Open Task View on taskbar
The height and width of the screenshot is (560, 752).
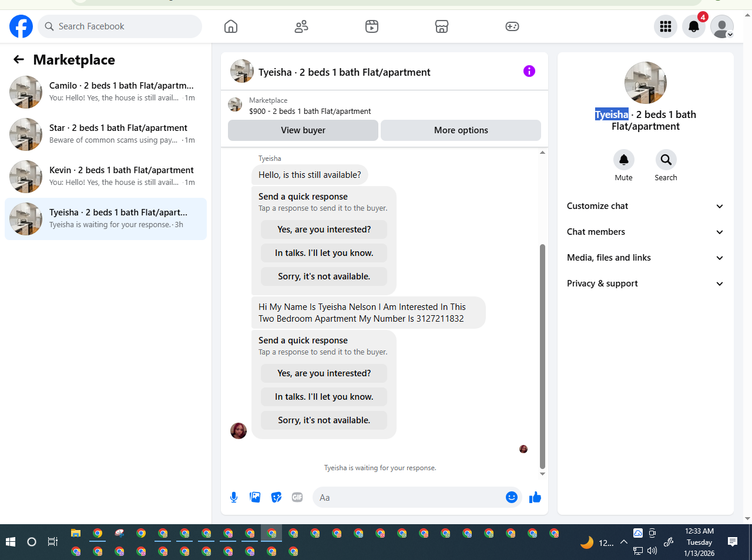(53, 542)
